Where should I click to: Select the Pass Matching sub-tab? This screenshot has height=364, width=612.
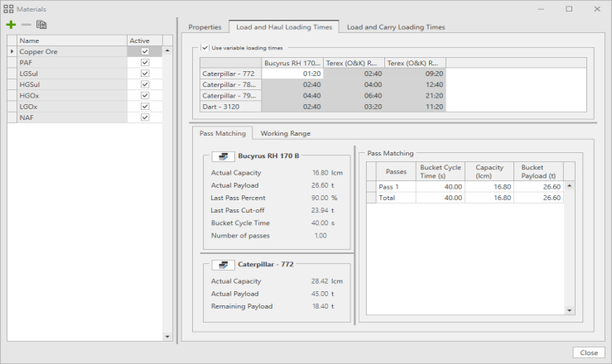[223, 133]
